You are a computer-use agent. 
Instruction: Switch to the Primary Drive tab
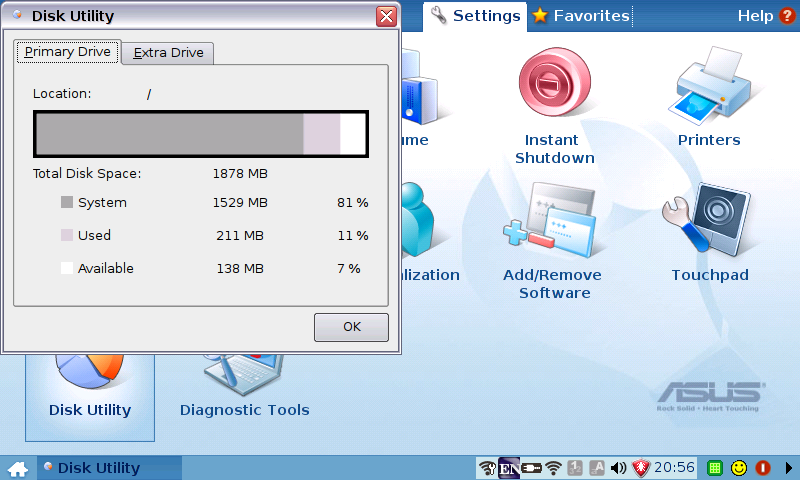click(68, 52)
